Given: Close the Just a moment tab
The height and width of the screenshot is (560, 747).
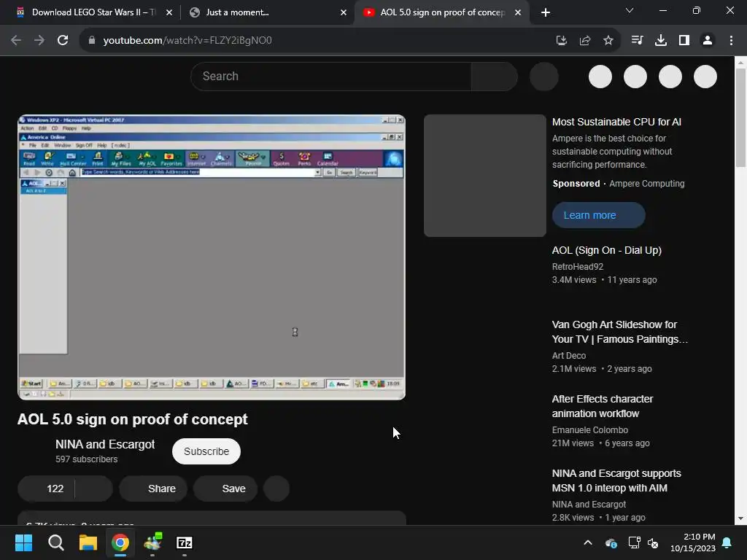Looking at the screenshot, I should coord(344,12).
